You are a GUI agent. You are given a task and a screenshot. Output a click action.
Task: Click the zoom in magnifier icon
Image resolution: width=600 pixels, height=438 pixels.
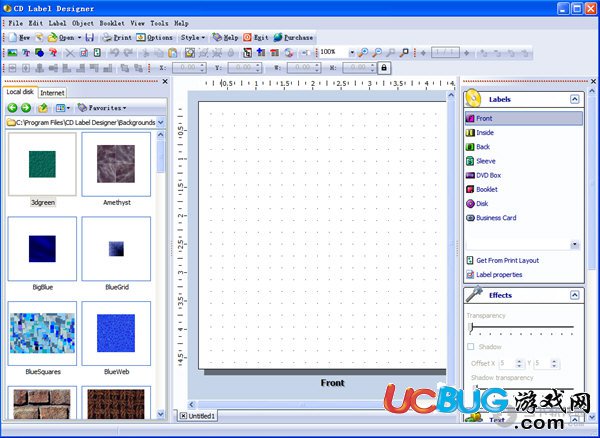tap(363, 52)
